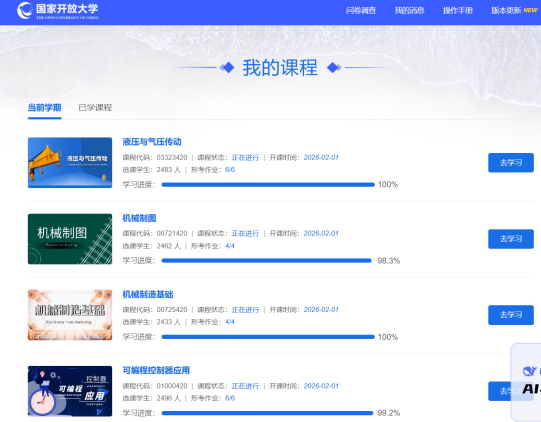This screenshot has width=541, height=422.
Task: Open 机械制图 course thumbnail
Action: (x=70, y=239)
